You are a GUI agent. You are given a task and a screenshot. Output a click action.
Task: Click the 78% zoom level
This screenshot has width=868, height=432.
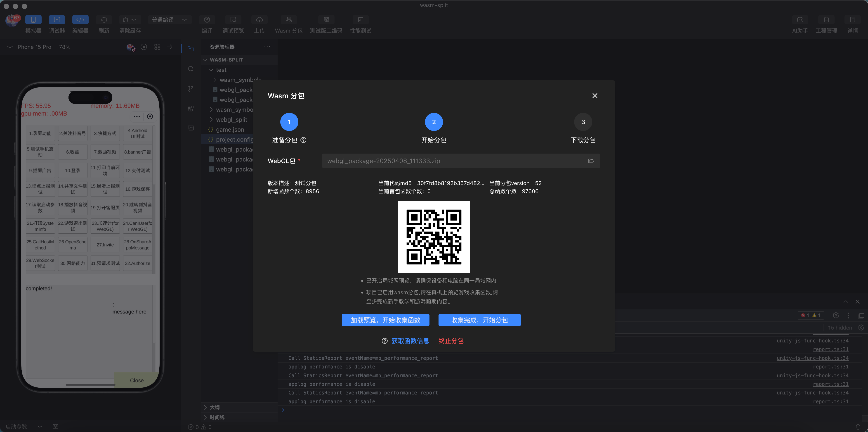pyautogui.click(x=65, y=47)
